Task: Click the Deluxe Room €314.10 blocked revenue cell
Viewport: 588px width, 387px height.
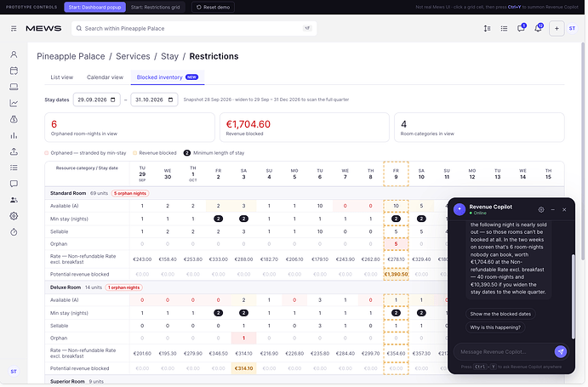Action: (243, 368)
